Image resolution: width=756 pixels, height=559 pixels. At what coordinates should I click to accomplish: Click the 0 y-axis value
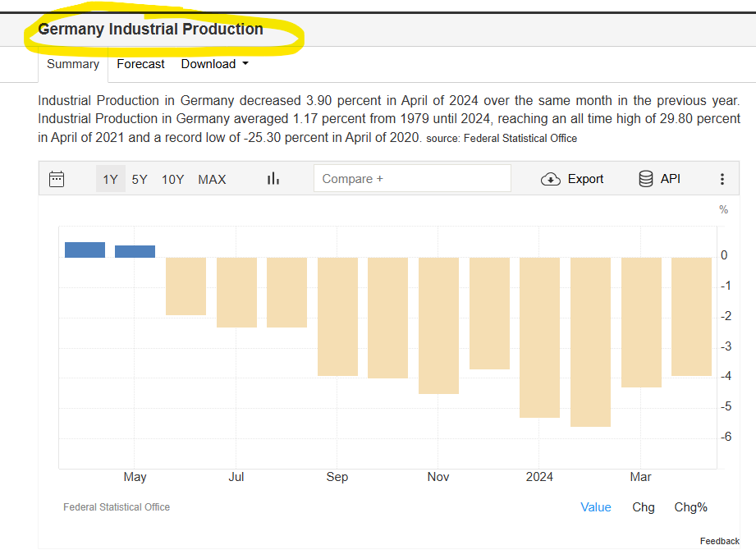coord(724,255)
